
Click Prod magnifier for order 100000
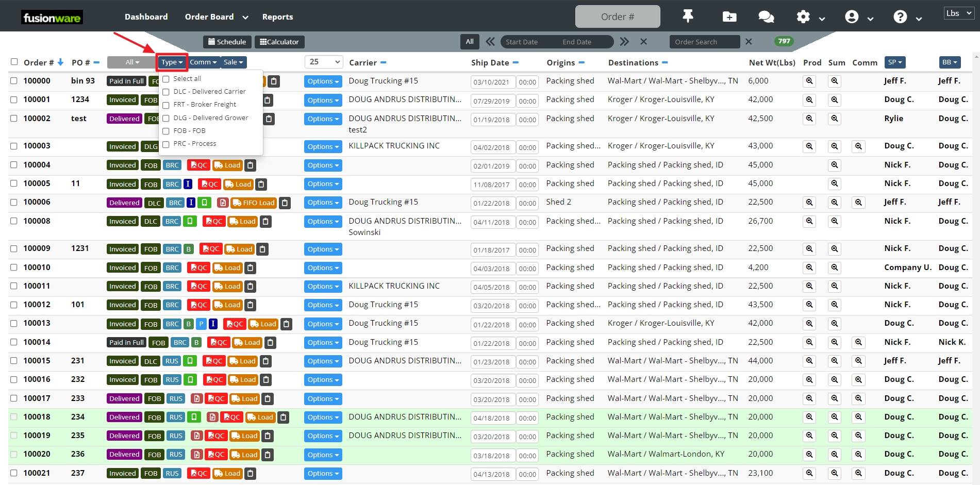(x=809, y=81)
